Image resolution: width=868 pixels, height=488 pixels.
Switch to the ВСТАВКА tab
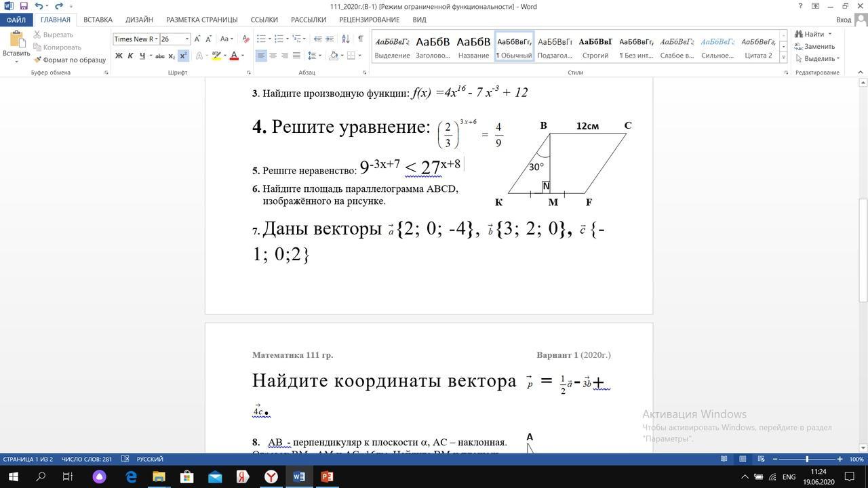pos(98,20)
